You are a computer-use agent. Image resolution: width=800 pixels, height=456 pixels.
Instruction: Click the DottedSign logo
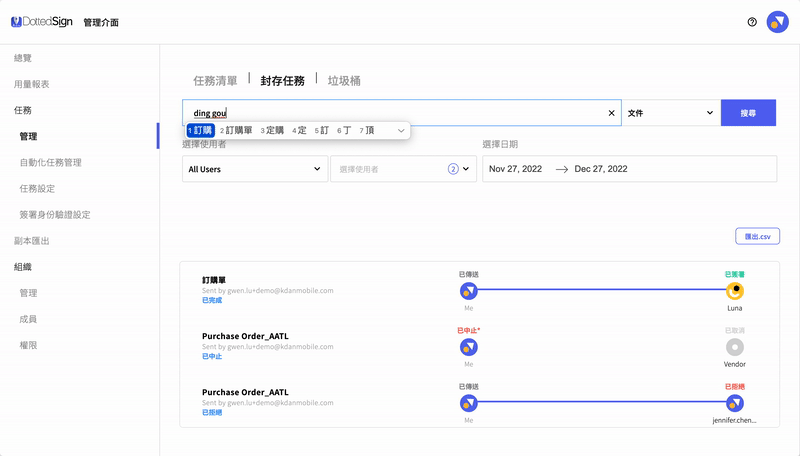[x=42, y=22]
